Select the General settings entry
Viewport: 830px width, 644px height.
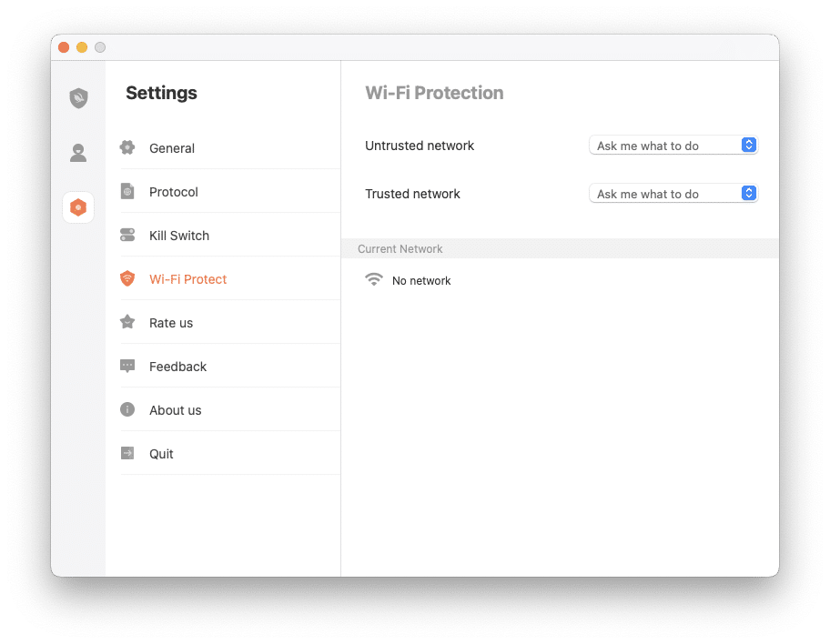pos(171,147)
